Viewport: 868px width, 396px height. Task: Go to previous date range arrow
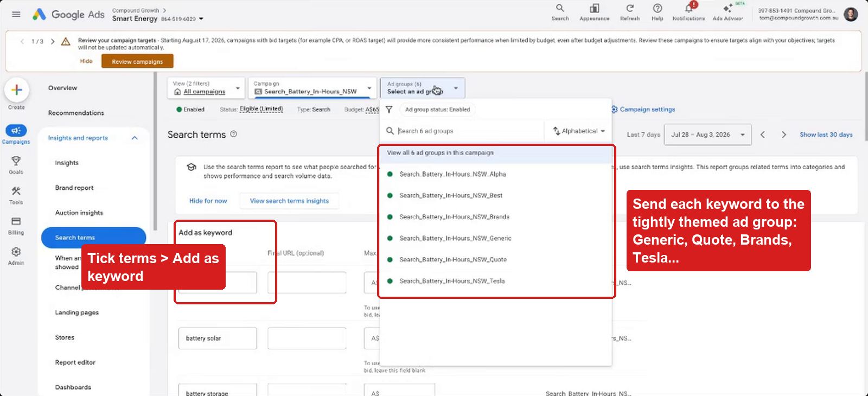coord(763,135)
